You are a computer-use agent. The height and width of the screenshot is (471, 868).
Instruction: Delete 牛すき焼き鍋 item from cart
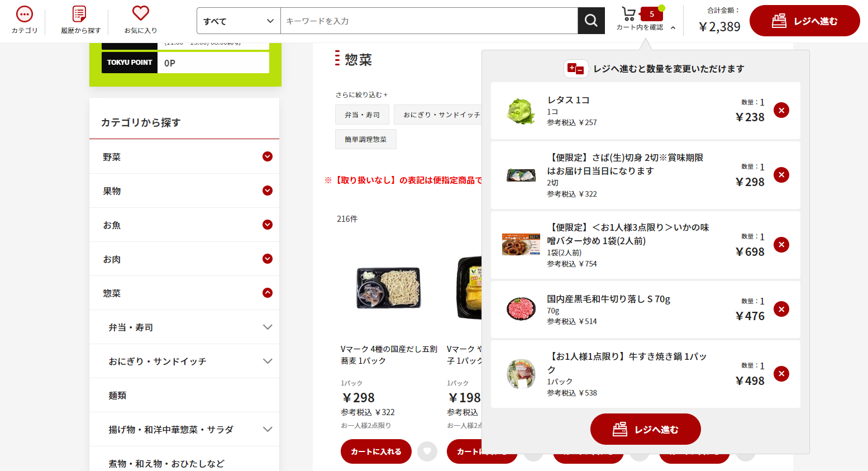click(x=781, y=374)
